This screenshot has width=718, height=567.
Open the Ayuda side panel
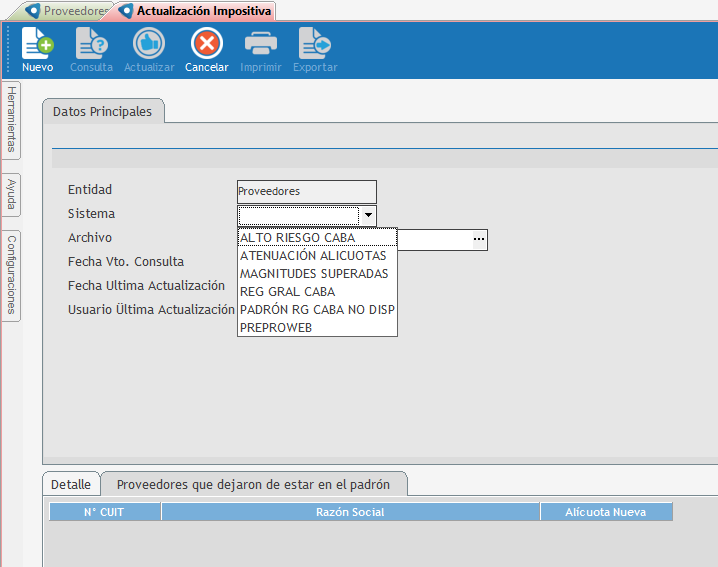pos(11,194)
